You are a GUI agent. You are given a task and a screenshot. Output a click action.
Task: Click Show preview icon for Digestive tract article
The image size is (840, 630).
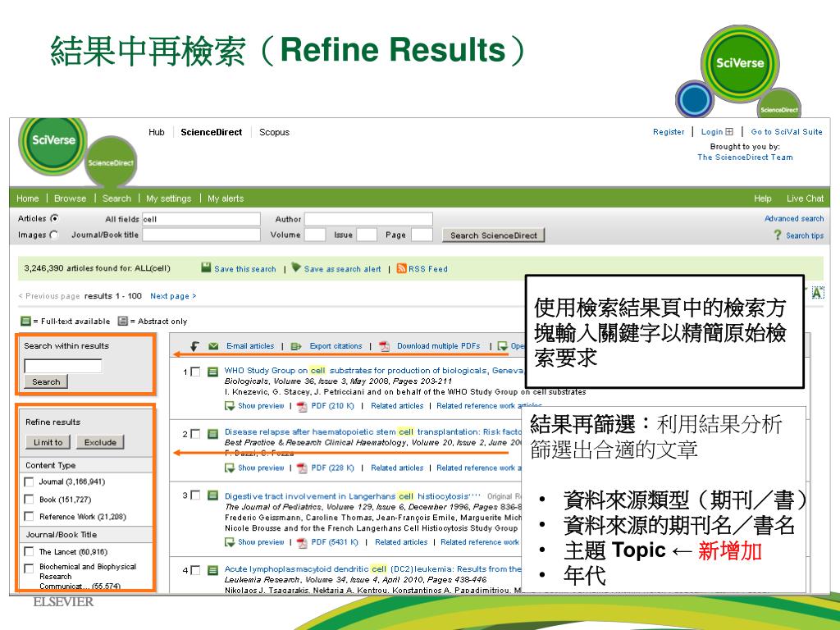coord(230,542)
